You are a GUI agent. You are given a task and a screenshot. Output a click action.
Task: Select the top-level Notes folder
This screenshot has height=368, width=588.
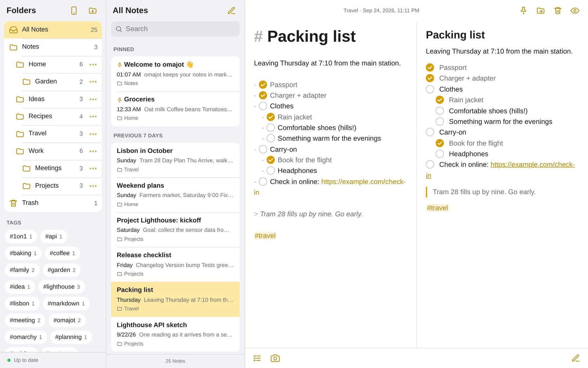point(53,47)
